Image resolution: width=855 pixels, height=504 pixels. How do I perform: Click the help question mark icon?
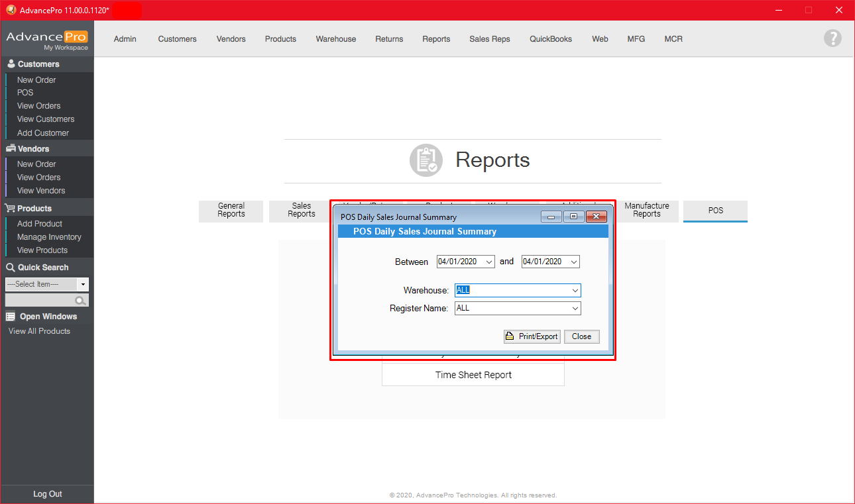tap(832, 38)
